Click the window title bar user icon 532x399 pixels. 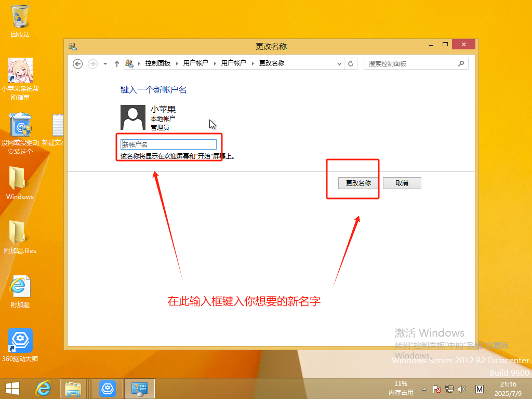click(73, 46)
